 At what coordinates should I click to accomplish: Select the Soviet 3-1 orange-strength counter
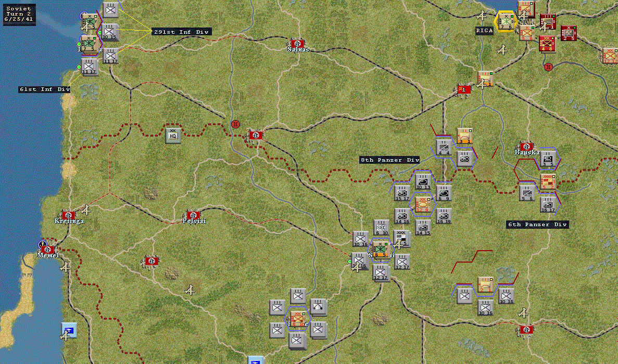pos(465,136)
